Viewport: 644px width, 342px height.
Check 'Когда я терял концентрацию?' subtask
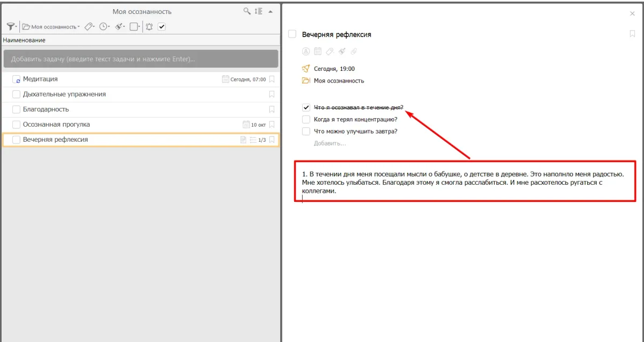pos(306,119)
